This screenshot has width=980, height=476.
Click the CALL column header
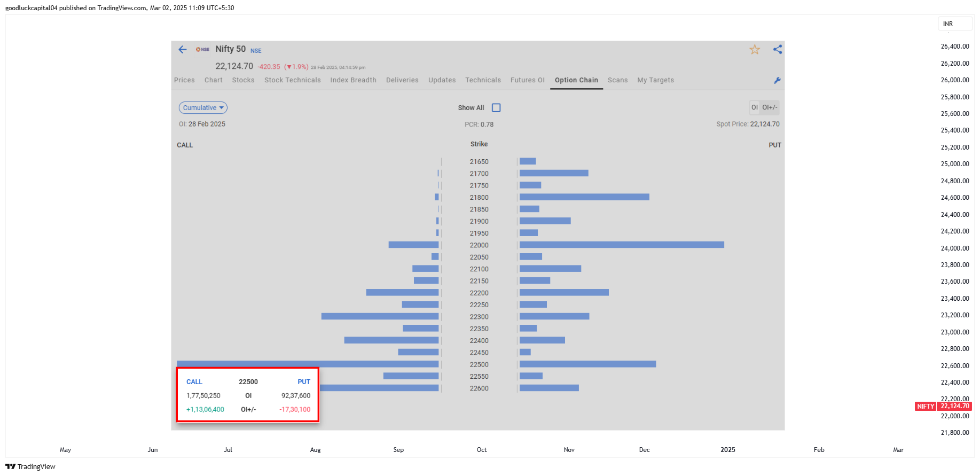185,145
